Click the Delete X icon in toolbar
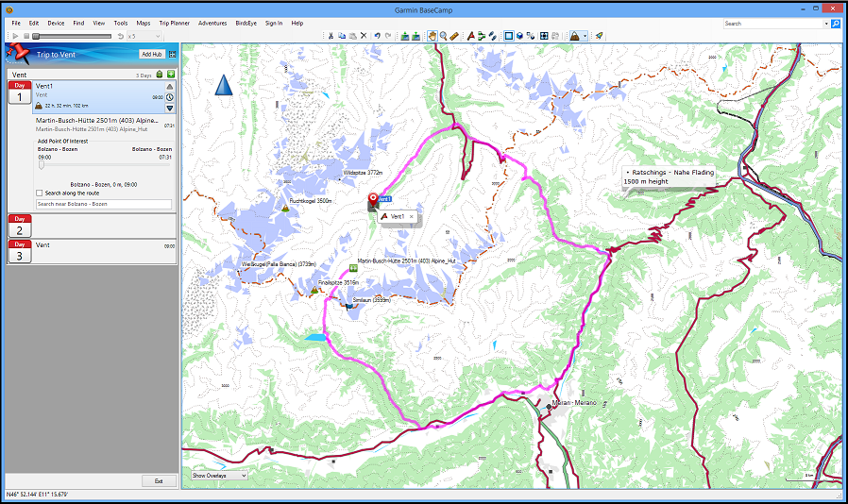Screen dimensions: 848x504 click(364, 36)
